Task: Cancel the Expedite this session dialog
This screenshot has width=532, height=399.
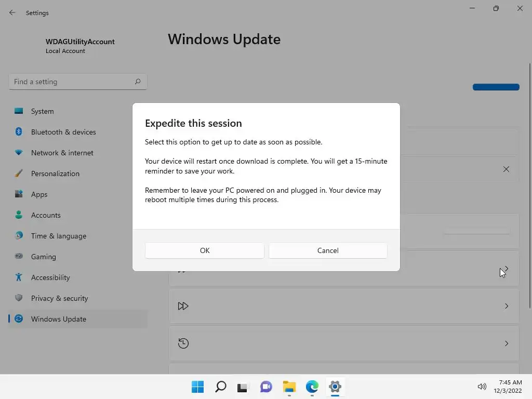Action: 328,250
